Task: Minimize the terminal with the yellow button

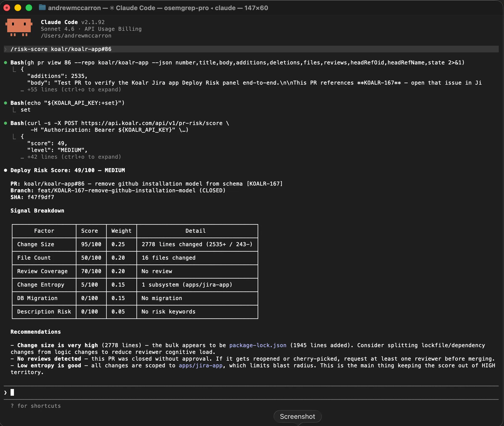Action: point(18,8)
